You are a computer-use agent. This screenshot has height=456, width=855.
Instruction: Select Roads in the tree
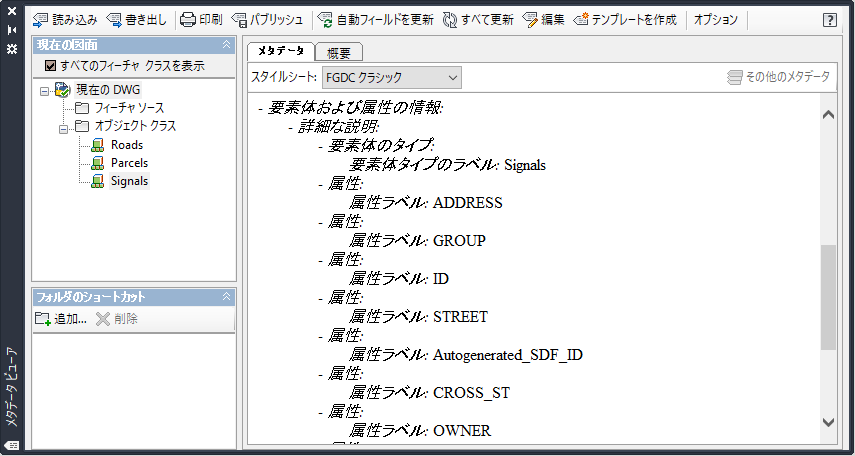tap(127, 145)
